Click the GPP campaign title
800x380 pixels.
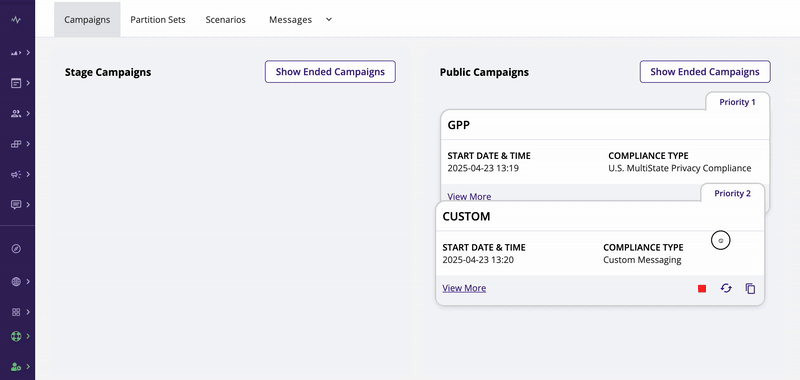click(458, 125)
